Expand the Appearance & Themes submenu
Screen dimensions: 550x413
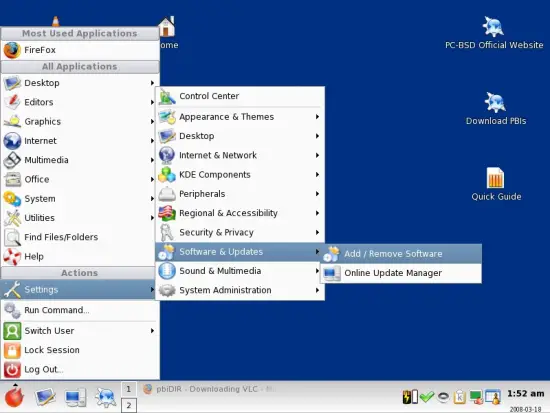pyautogui.click(x=240, y=117)
